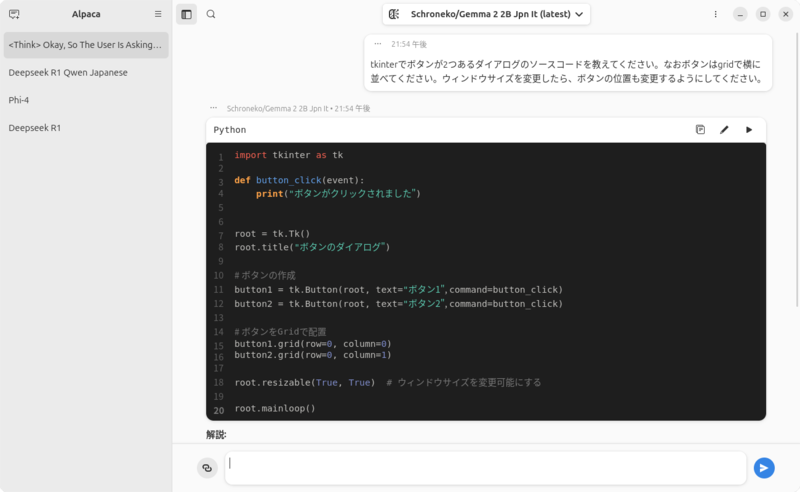Open the Schroneko/Gemma 2 2B model selector dropdown
Viewport: 800px width, 492px height.
(x=486, y=14)
